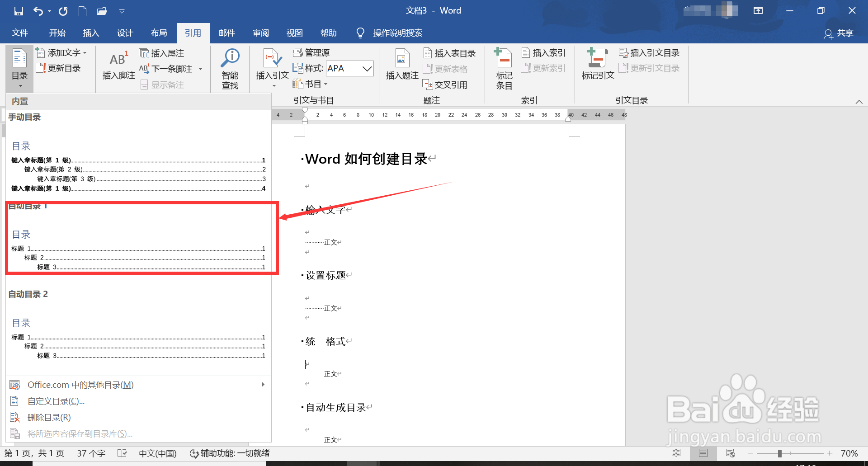The height and width of the screenshot is (466, 868).
Task: Click the zoom slider handle
Action: 779,453
